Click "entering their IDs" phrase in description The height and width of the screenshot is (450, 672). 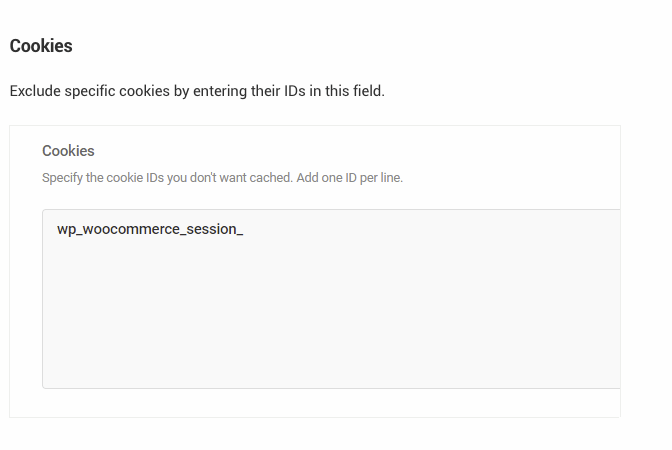pos(251,91)
